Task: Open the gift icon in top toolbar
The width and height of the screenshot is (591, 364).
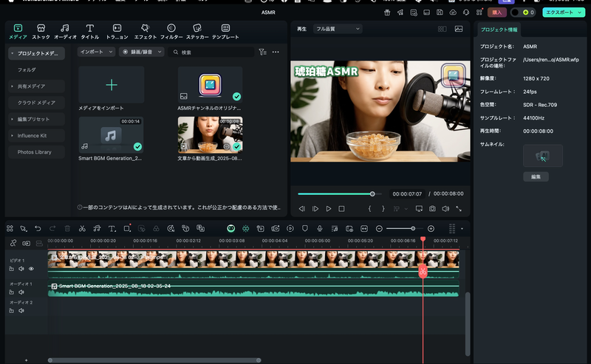Action: [387, 13]
